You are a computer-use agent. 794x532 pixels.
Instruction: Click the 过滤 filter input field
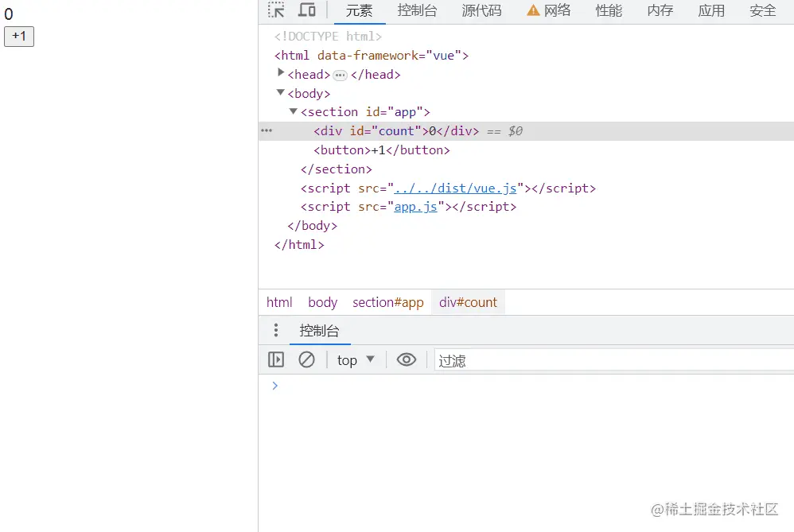tap(613, 360)
